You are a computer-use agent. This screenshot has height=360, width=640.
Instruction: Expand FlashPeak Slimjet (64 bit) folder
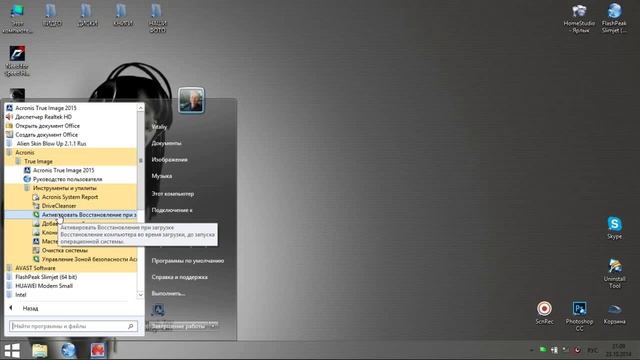[46, 277]
